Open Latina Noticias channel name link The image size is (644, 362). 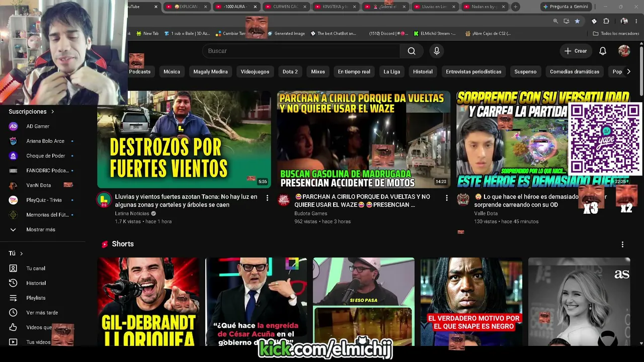click(132, 213)
